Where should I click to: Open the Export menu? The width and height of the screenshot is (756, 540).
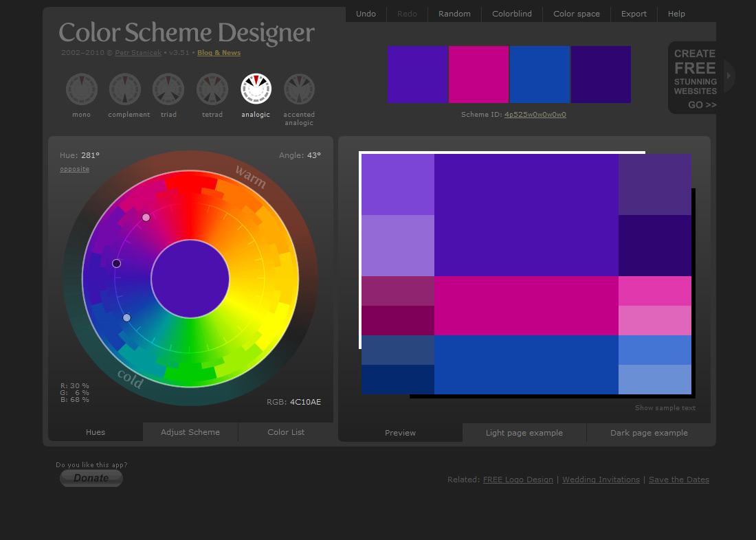[x=634, y=14]
